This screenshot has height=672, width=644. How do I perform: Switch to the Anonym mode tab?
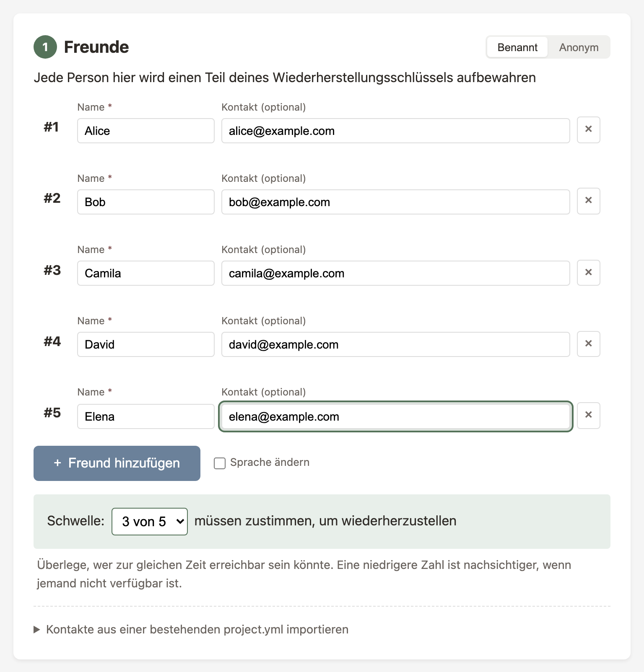pos(579,47)
